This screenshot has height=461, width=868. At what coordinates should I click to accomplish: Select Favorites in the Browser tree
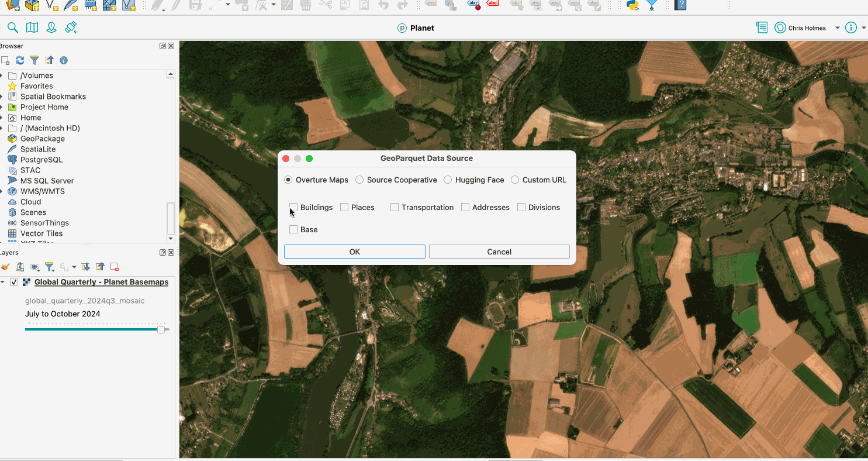pos(37,86)
